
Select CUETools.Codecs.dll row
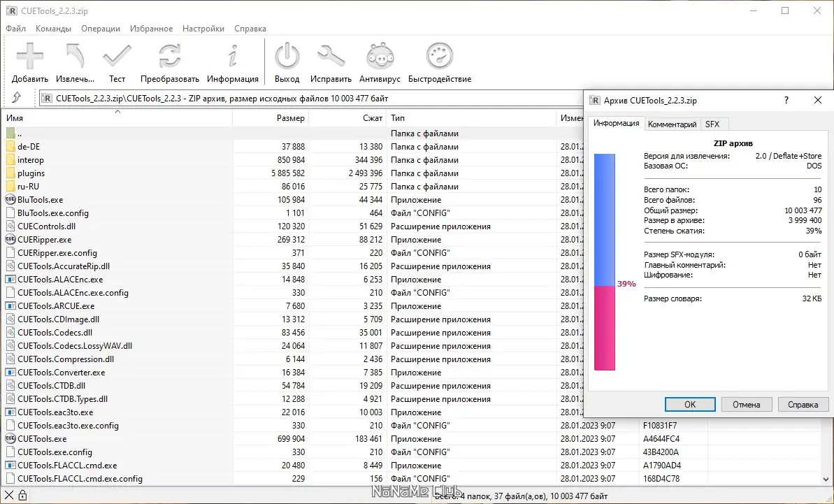point(292,333)
